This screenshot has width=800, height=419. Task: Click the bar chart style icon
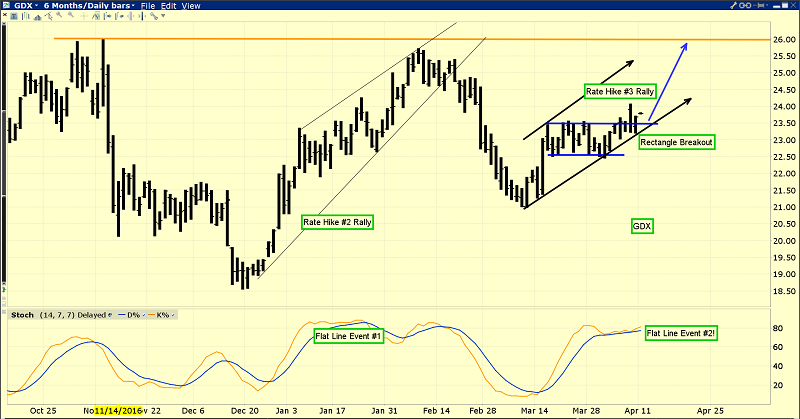pos(26,16)
